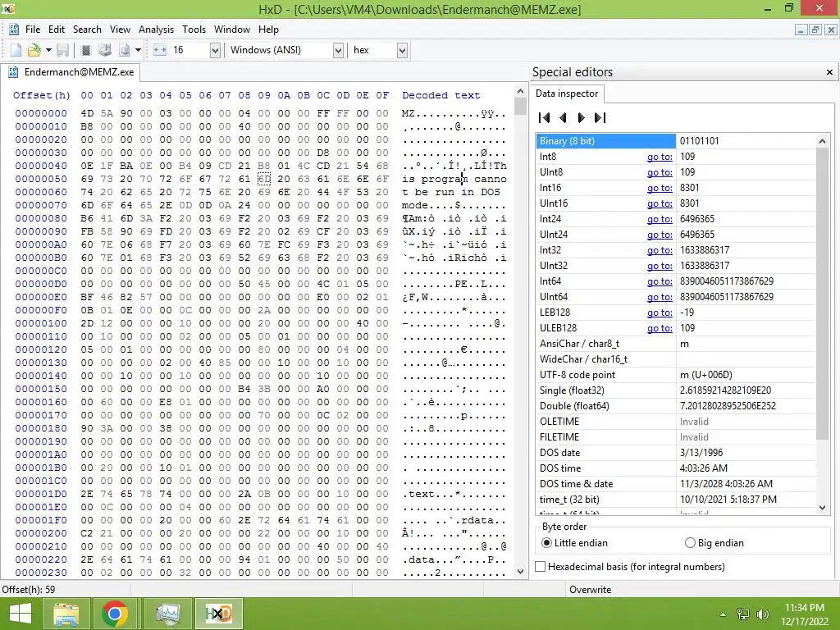
Task: Open the hex offset base dropdown
Action: (x=402, y=50)
